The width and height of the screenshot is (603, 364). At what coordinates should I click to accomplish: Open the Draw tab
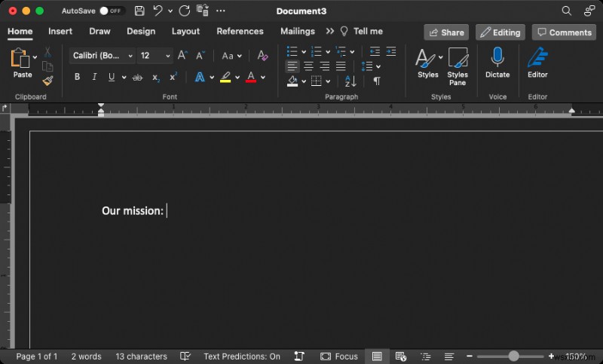pos(99,31)
